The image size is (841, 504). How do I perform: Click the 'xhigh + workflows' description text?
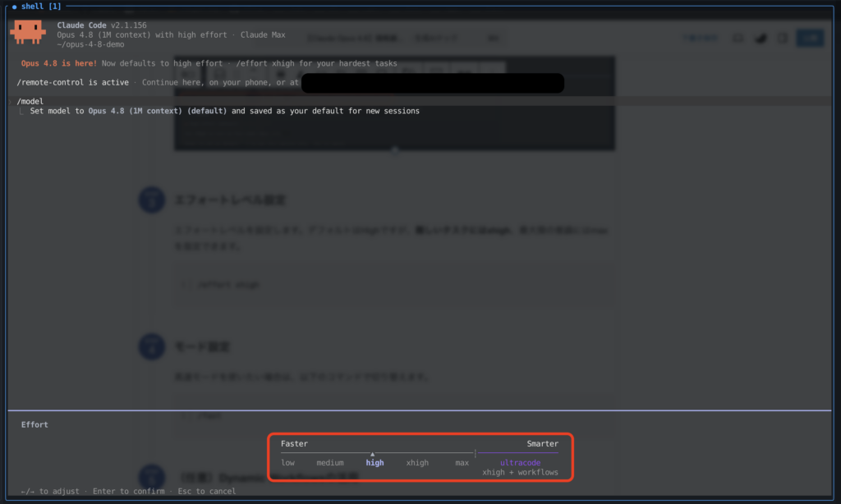pos(520,472)
